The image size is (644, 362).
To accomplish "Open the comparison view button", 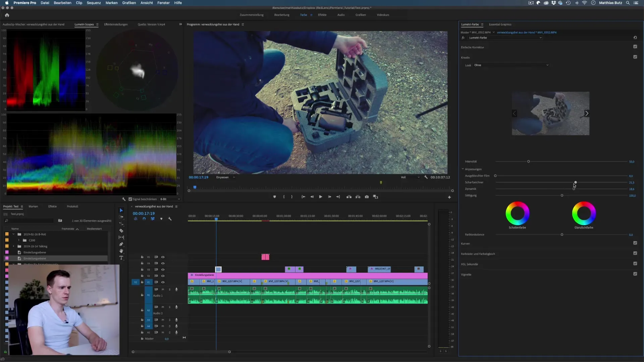I will tap(376, 197).
